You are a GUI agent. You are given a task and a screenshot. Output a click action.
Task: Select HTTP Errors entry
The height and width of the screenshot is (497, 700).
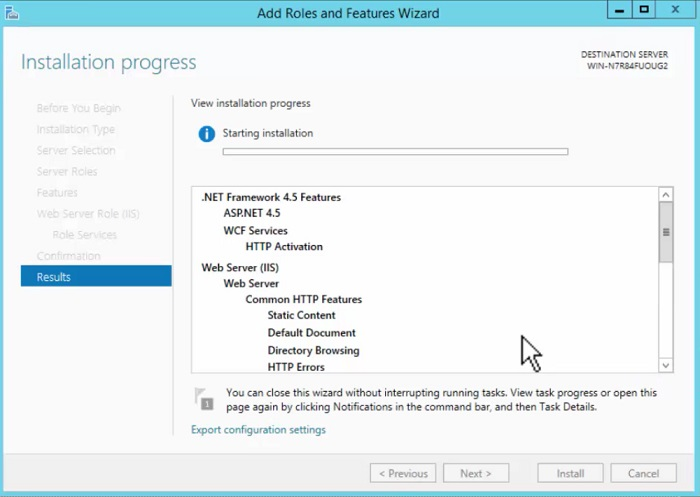(x=296, y=367)
